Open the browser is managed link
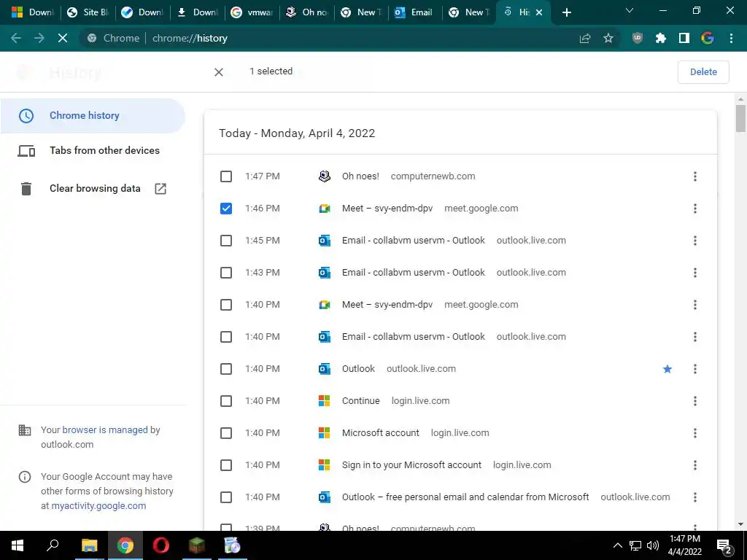This screenshot has height=560, width=747. click(x=105, y=430)
